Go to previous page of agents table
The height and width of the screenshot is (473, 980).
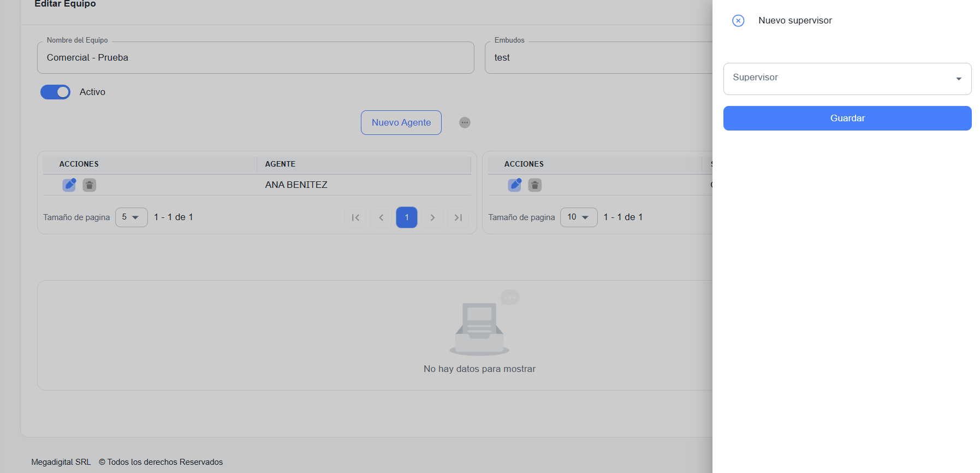pos(381,217)
